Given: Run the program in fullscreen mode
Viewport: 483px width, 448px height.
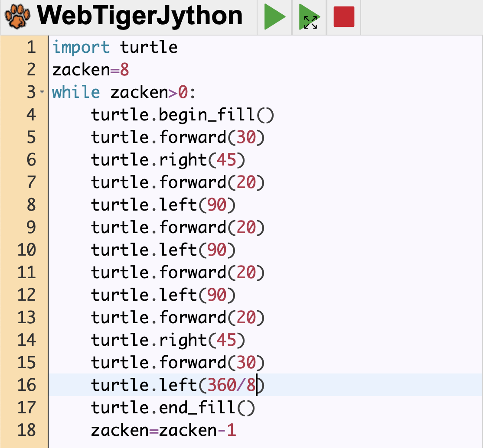Looking at the screenshot, I should 310,17.
